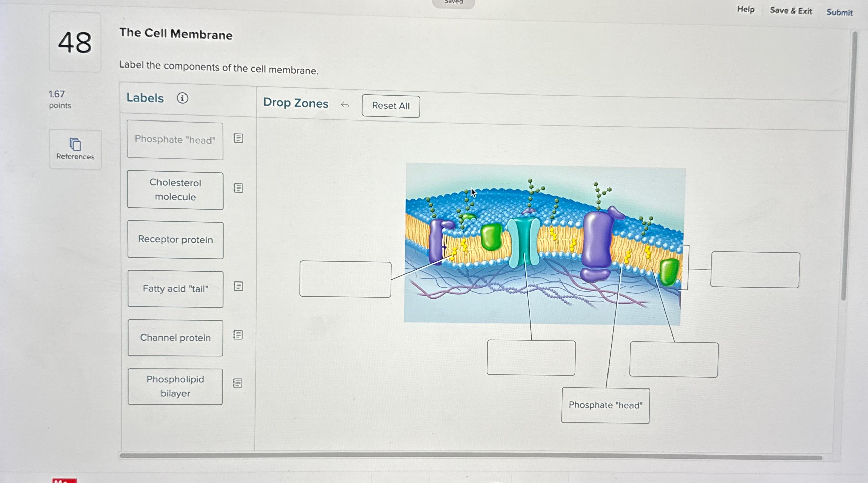Click the notes icon beside Cholesterol molecule label
The height and width of the screenshot is (483, 868).
[x=238, y=189]
